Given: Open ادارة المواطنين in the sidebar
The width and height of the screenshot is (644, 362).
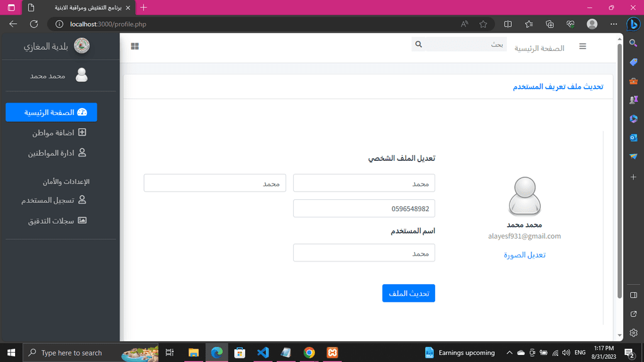Looking at the screenshot, I should [x=57, y=153].
